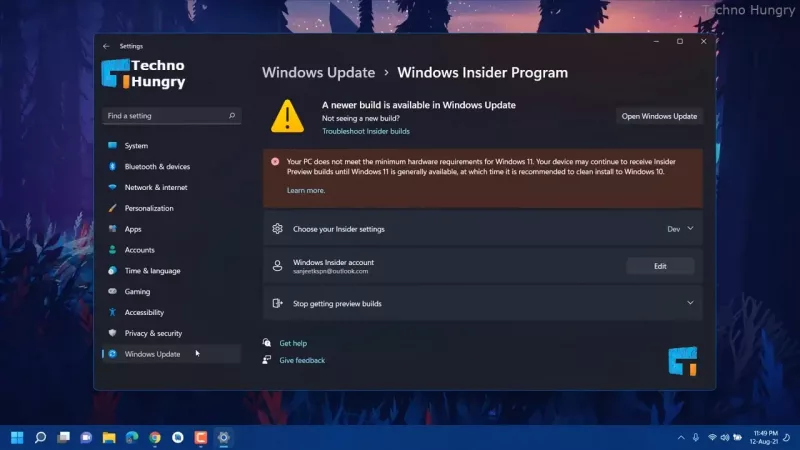Click volume speaker tray icon
The height and width of the screenshot is (450, 800).
pos(725,437)
